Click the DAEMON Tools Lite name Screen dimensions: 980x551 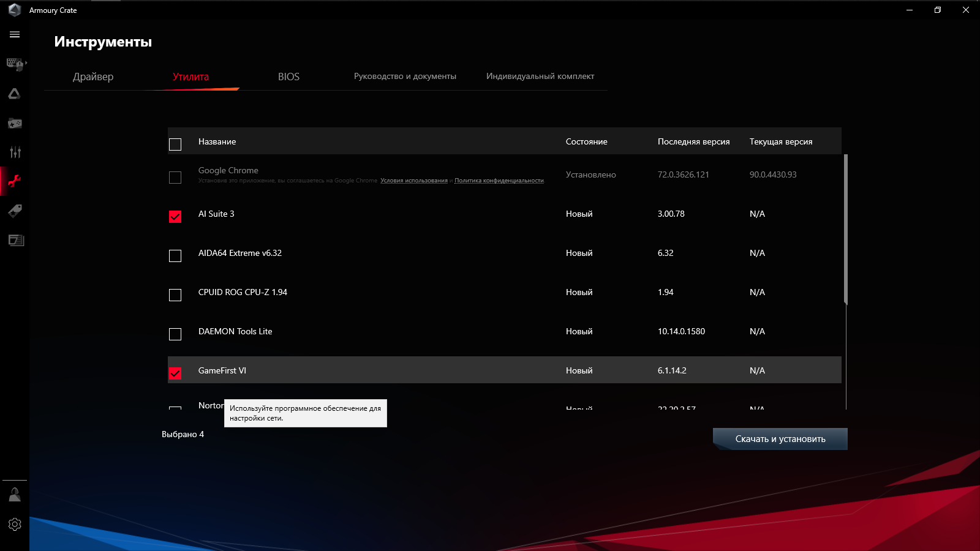point(235,331)
